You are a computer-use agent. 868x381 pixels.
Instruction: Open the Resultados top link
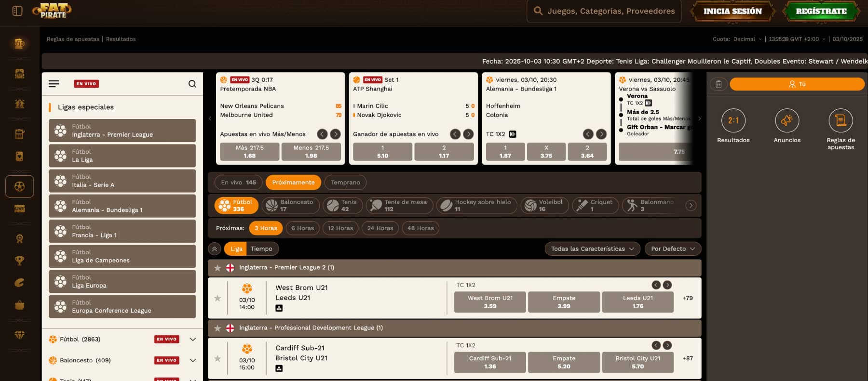121,39
